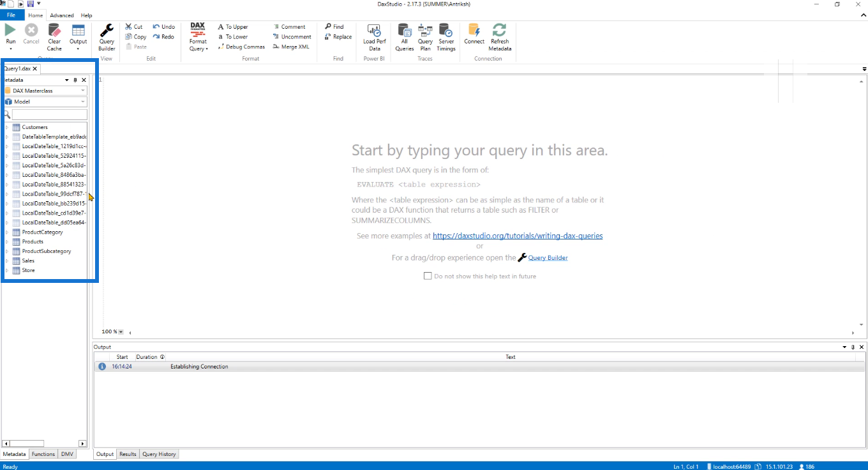Run the query with the green Run icon
This screenshot has width=868, height=470.
pyautogui.click(x=10, y=30)
